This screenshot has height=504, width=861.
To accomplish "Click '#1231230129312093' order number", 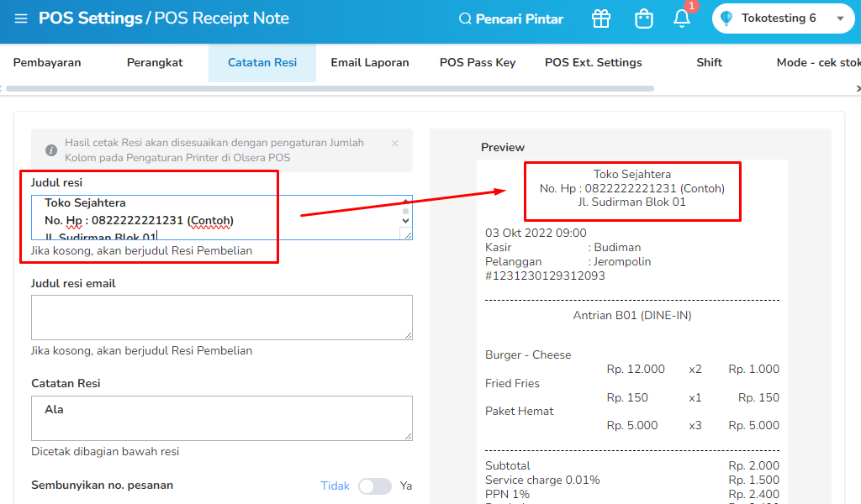I will [x=545, y=276].
